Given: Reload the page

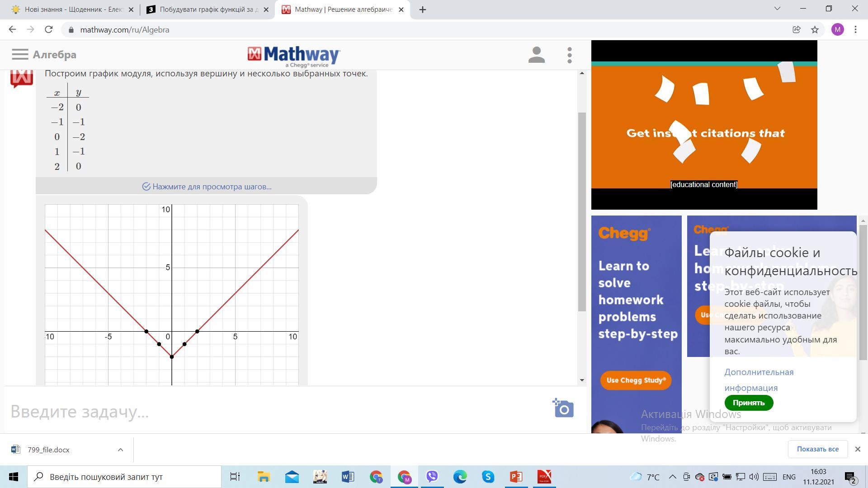Looking at the screenshot, I should tap(49, 30).
